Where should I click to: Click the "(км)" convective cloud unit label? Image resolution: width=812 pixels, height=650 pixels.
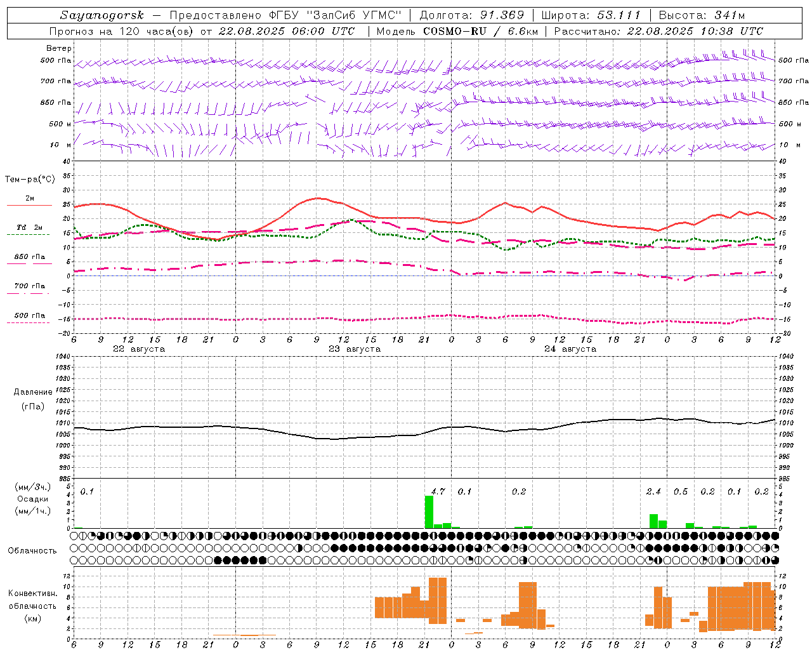tap(32, 618)
